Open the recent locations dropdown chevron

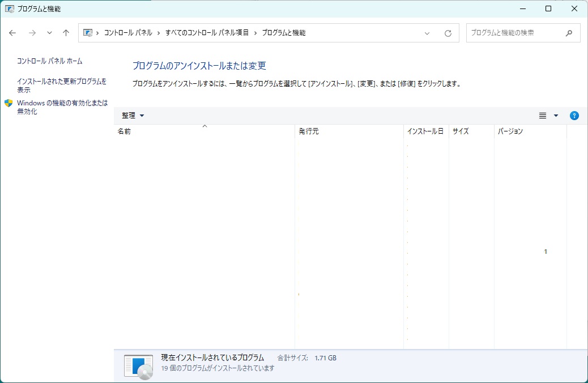[x=49, y=33]
